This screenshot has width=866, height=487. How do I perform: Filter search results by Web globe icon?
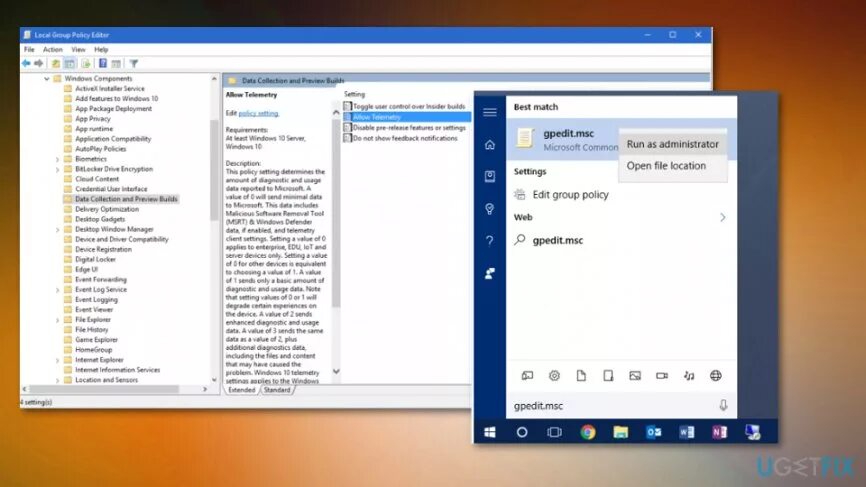(x=716, y=375)
